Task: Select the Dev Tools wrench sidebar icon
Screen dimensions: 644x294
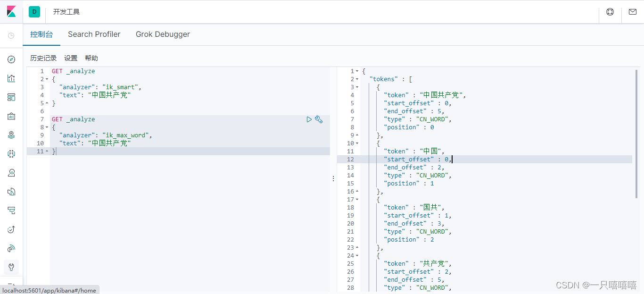Action: pyautogui.click(x=11, y=267)
